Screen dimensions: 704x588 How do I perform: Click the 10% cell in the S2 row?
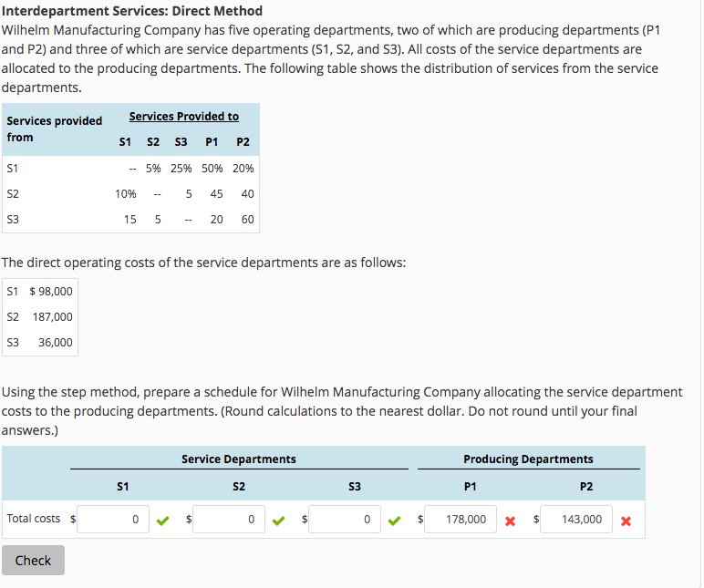click(x=125, y=194)
